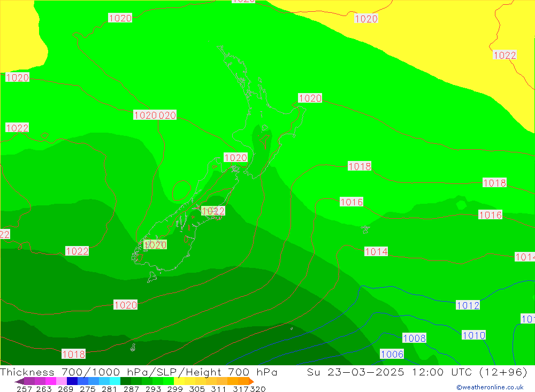Pick the light pink legend swatch above 269
This screenshot has height=392, width=535.
pos(60,381)
